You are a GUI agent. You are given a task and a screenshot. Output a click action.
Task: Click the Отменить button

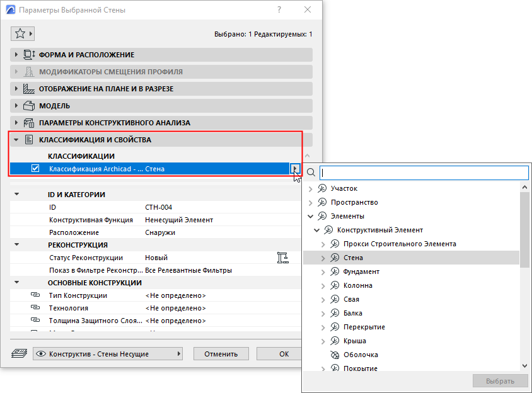(221, 354)
